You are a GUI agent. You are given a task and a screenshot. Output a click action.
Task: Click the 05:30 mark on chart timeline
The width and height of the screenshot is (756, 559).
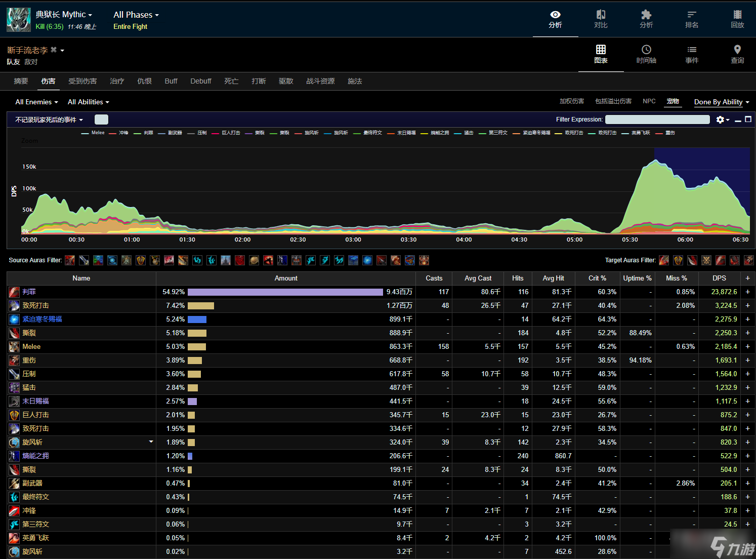(630, 239)
